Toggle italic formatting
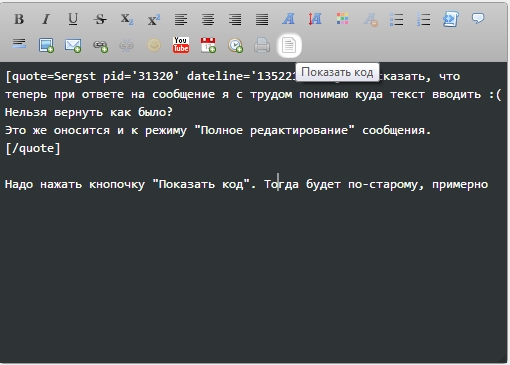The width and height of the screenshot is (510, 365). coord(46,19)
